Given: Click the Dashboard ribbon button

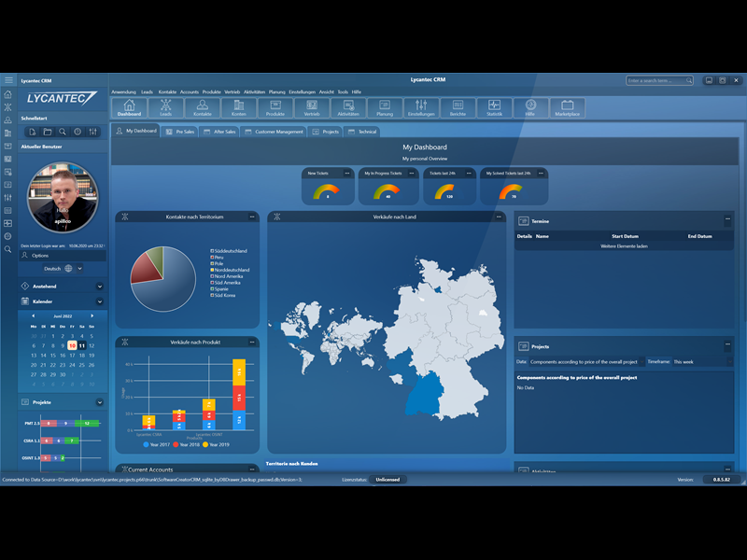Looking at the screenshot, I should coord(129,108).
